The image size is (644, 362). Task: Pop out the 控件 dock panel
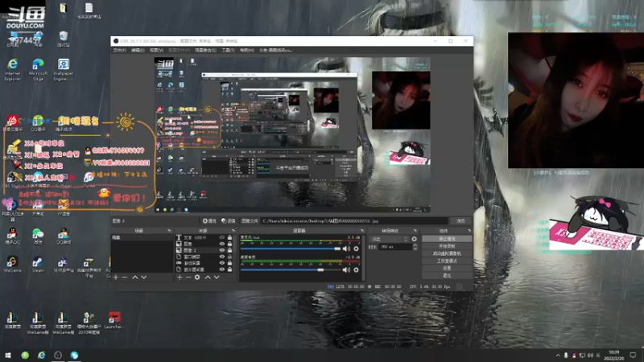pos(469,231)
